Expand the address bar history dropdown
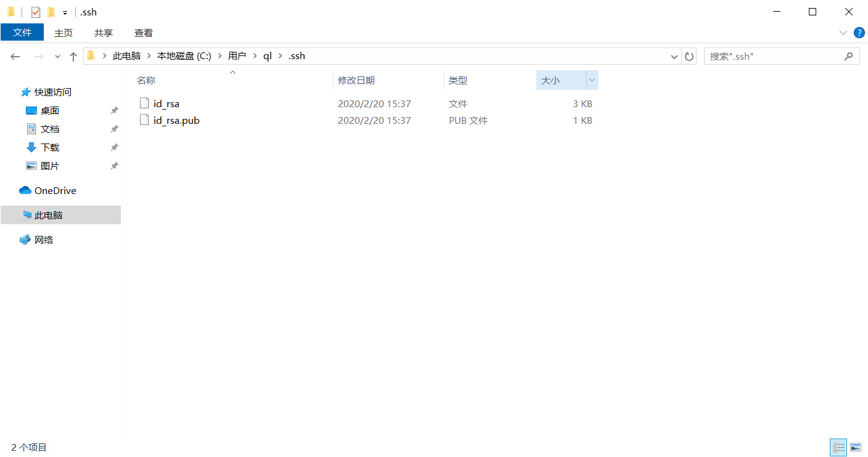Screen dimensions: 868x457 coord(674,57)
